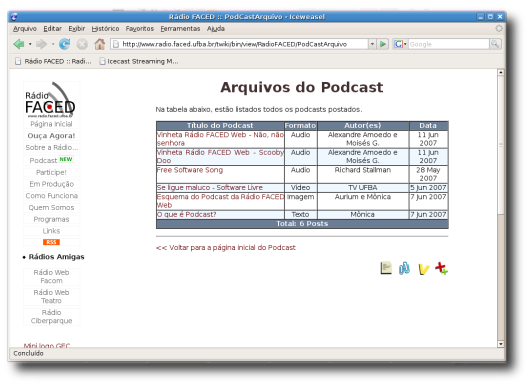Focus the Google search field
Image resolution: width=530 pixels, height=389 pixels.
pyautogui.click(x=449, y=44)
